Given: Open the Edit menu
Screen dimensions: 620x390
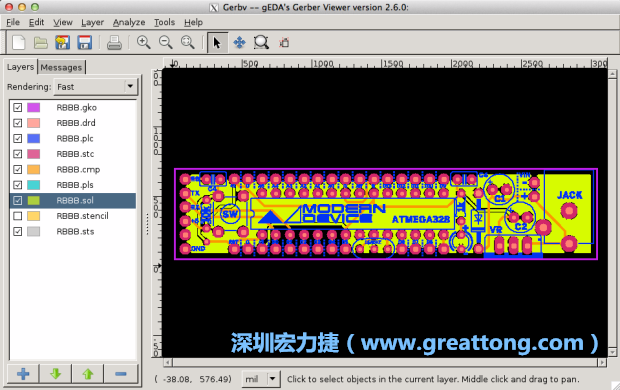Looking at the screenshot, I should coord(36,22).
